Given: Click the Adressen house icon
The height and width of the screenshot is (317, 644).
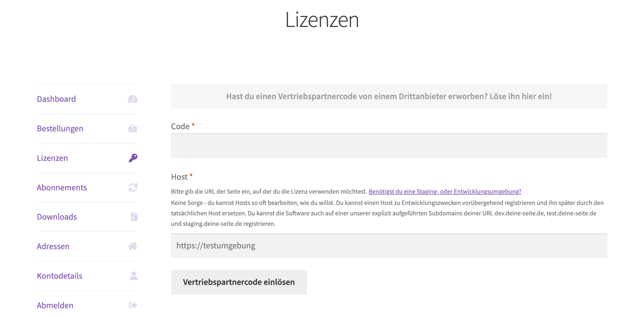Looking at the screenshot, I should (133, 246).
